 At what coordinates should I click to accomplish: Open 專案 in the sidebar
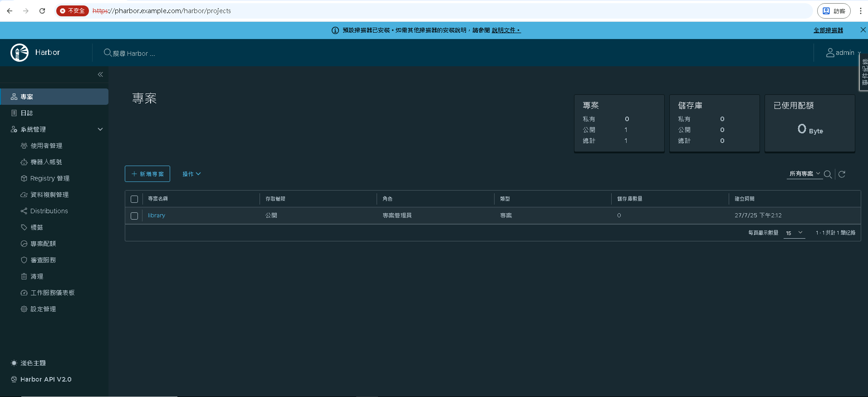54,97
